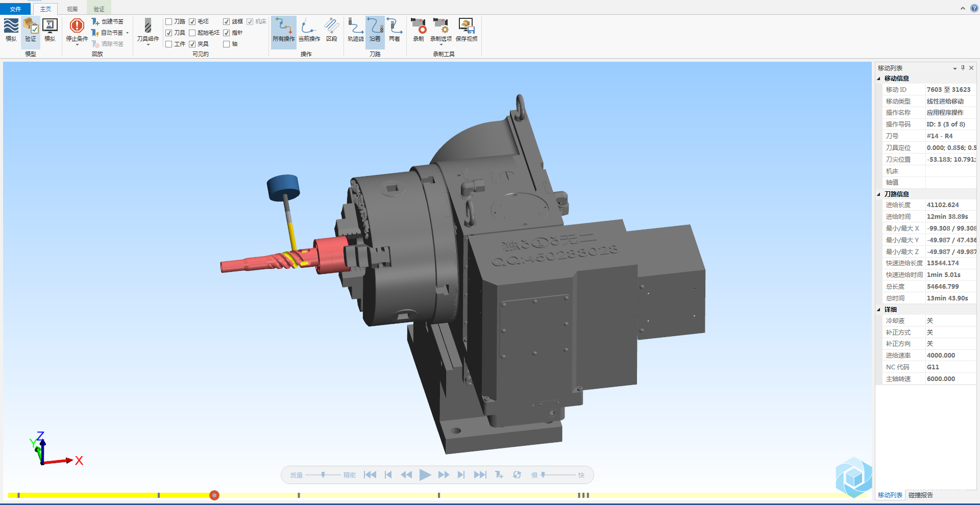The height and width of the screenshot is (505, 980).
Task: Click 保存视频 save video
Action: tap(467, 31)
